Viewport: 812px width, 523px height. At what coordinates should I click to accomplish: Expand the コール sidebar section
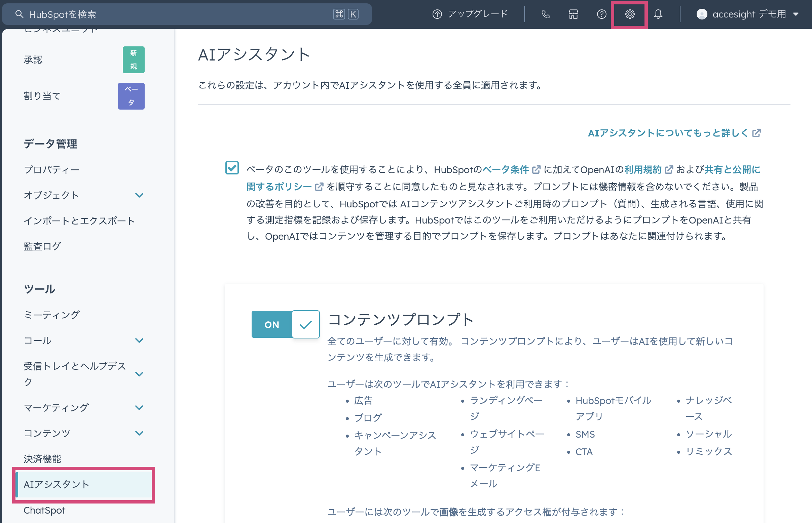pyautogui.click(x=139, y=340)
